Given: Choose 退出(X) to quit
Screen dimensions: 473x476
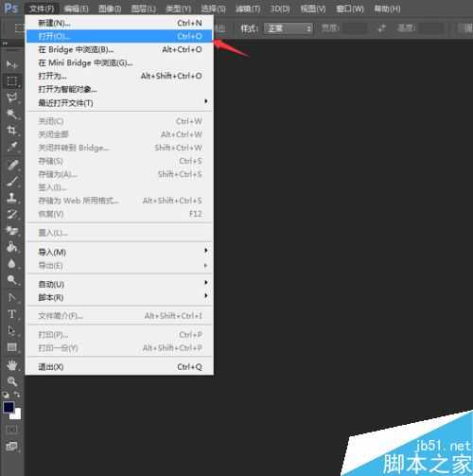Looking at the screenshot, I should [x=119, y=366].
